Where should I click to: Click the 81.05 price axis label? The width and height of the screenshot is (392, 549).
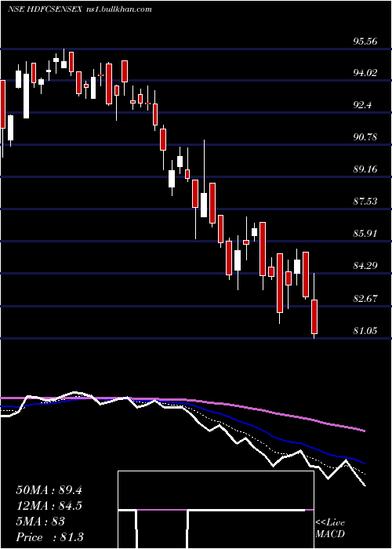(x=365, y=330)
